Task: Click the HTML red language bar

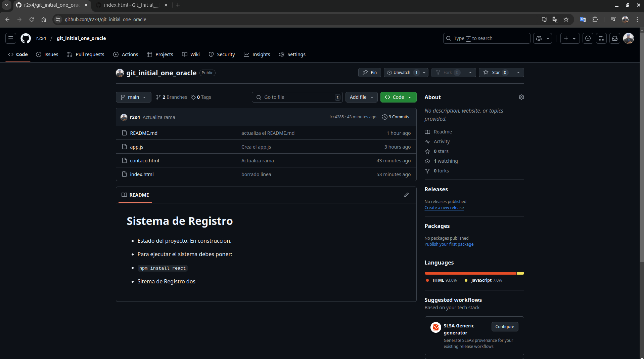Action: click(x=470, y=273)
